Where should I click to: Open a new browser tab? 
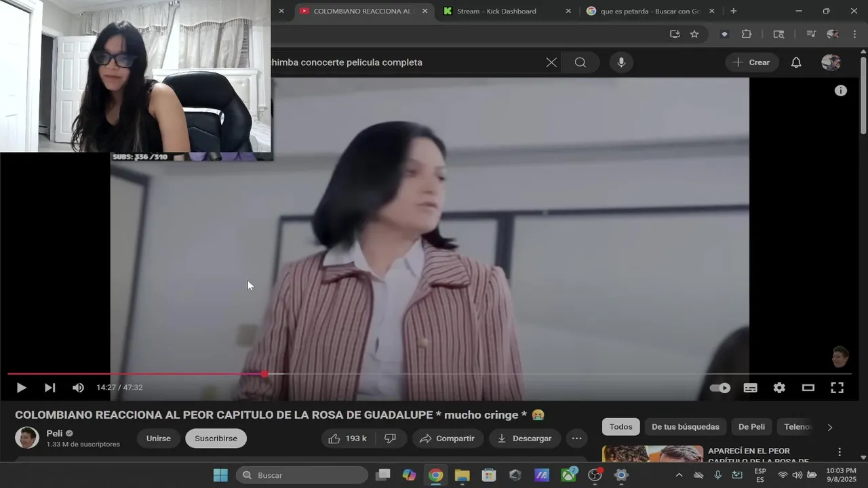(733, 11)
